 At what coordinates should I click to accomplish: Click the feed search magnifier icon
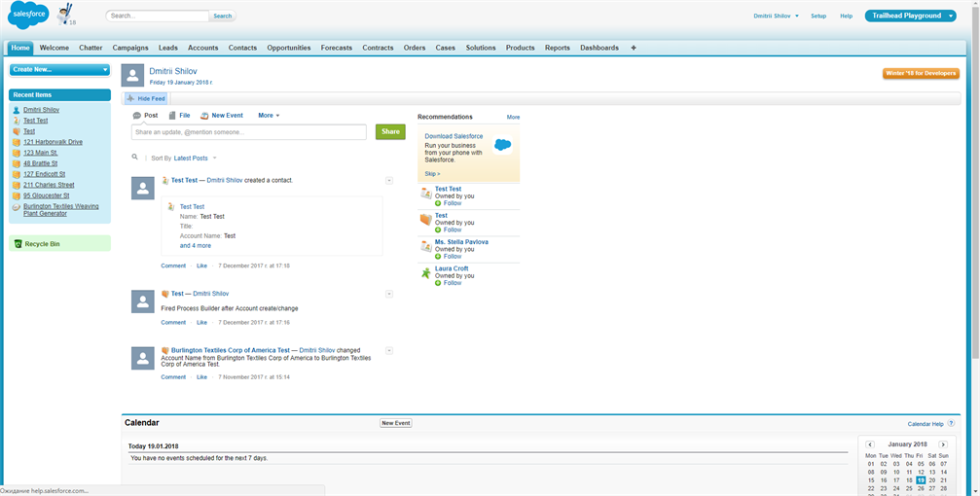point(135,158)
